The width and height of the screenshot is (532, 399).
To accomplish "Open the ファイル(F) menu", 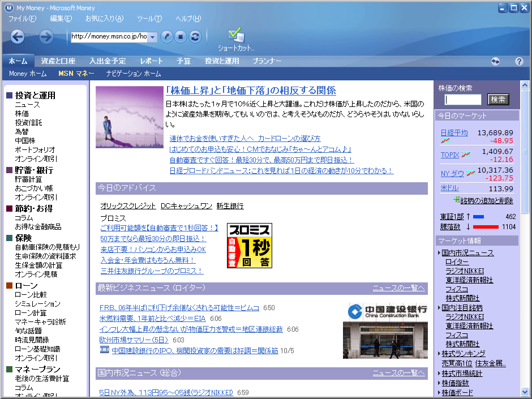I will [x=23, y=19].
